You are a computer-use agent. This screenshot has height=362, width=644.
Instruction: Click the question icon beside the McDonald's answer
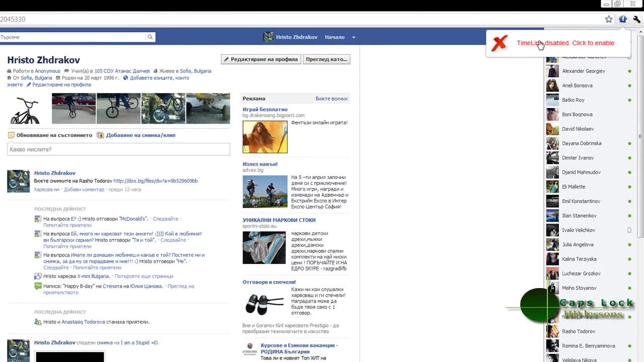[x=37, y=219]
